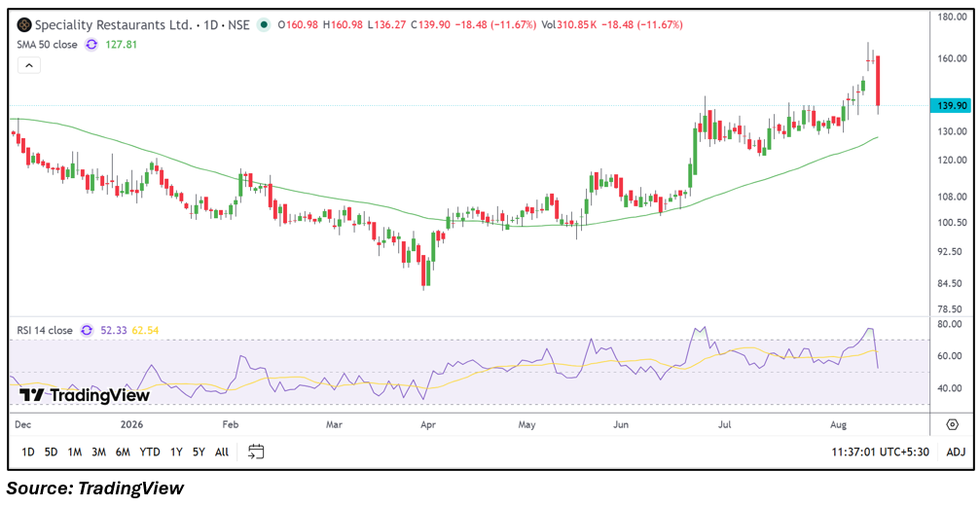
Task: Click the RSI 14 close legend label
Action: (x=45, y=330)
